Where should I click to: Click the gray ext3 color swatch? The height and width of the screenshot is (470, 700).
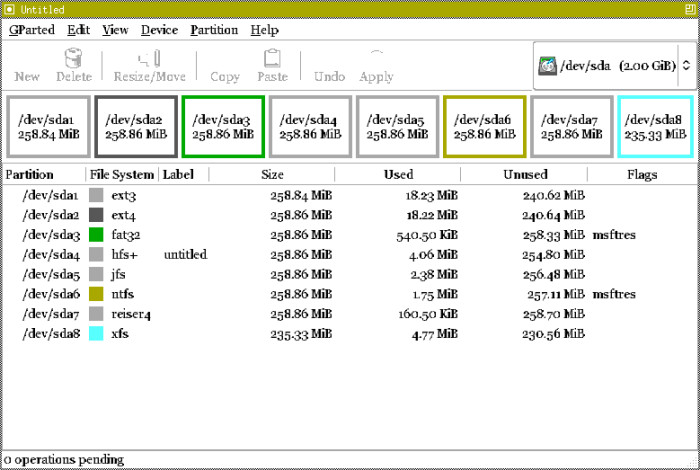click(x=96, y=195)
